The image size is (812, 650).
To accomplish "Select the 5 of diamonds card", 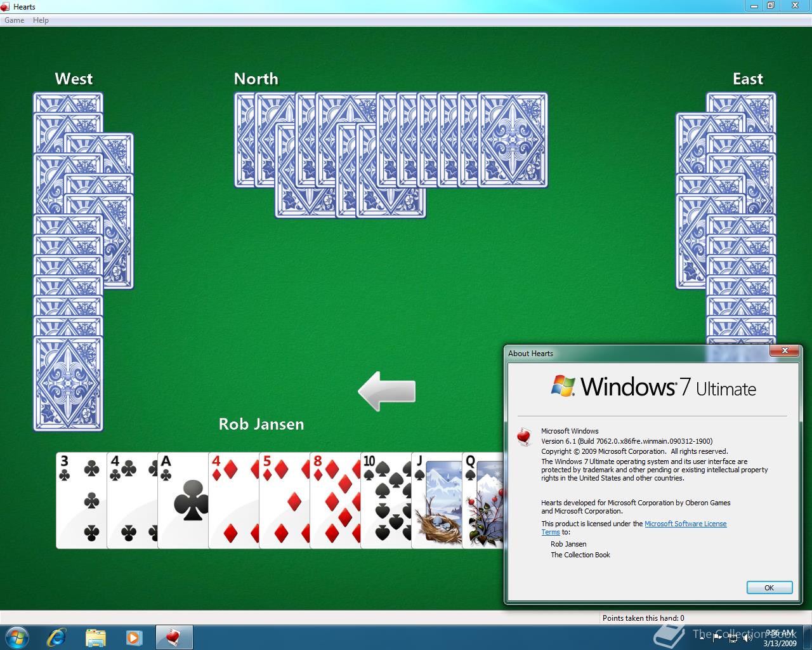I will coord(284,500).
